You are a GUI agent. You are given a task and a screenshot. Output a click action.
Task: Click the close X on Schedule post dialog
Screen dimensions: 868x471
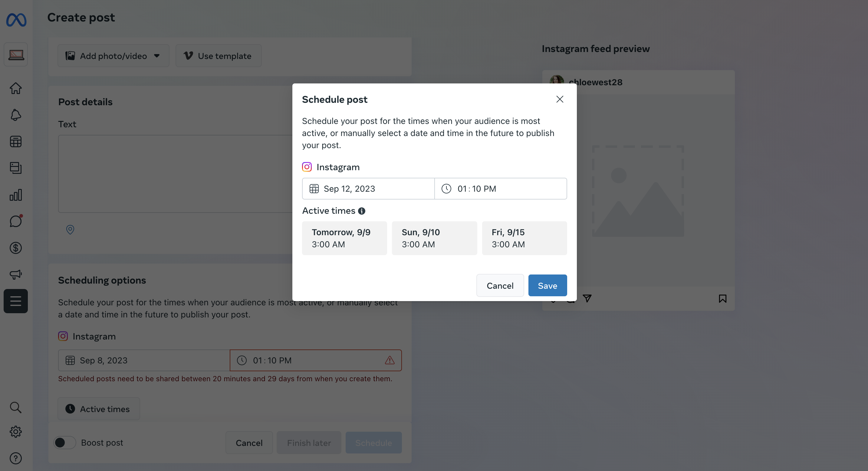pyautogui.click(x=559, y=100)
